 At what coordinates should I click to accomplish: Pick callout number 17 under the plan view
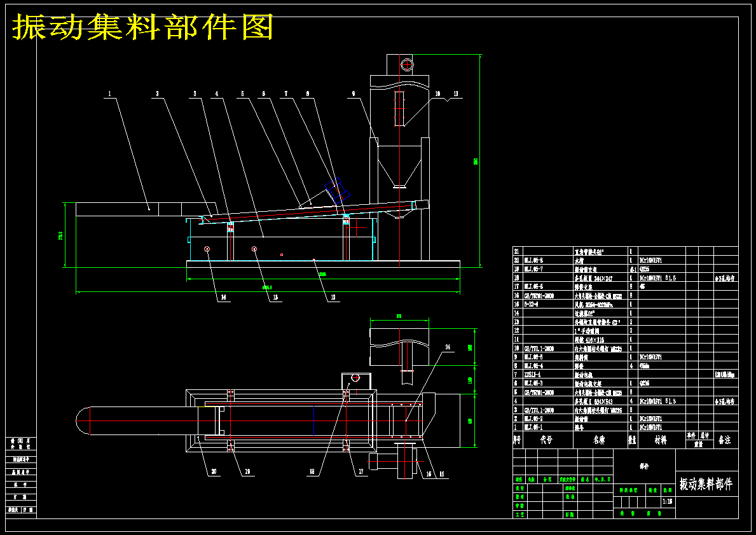pyautogui.click(x=361, y=472)
